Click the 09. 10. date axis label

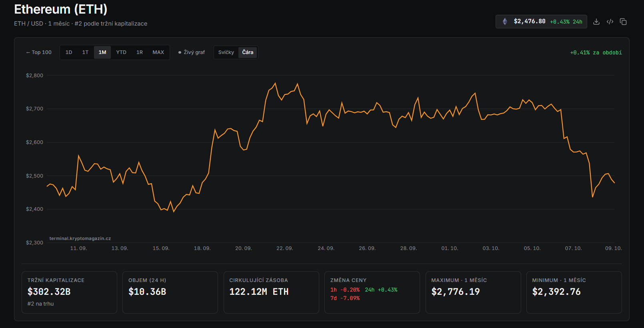coord(614,248)
